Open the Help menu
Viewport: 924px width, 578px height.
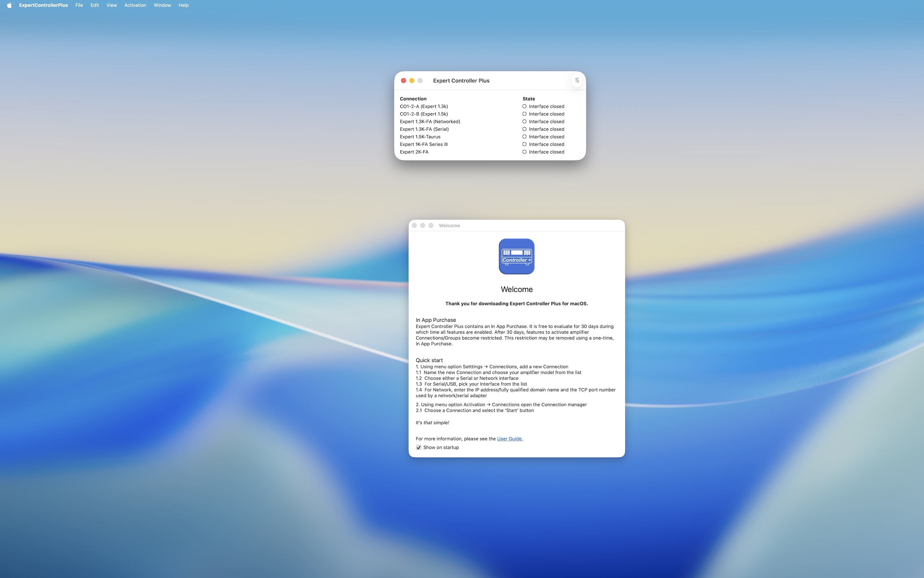coord(184,5)
